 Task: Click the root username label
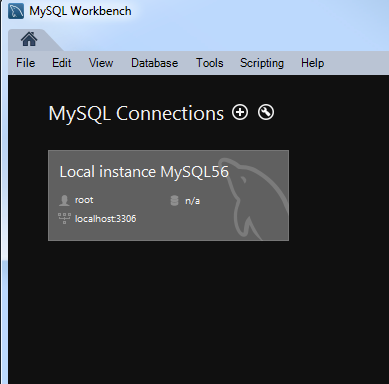tap(84, 200)
